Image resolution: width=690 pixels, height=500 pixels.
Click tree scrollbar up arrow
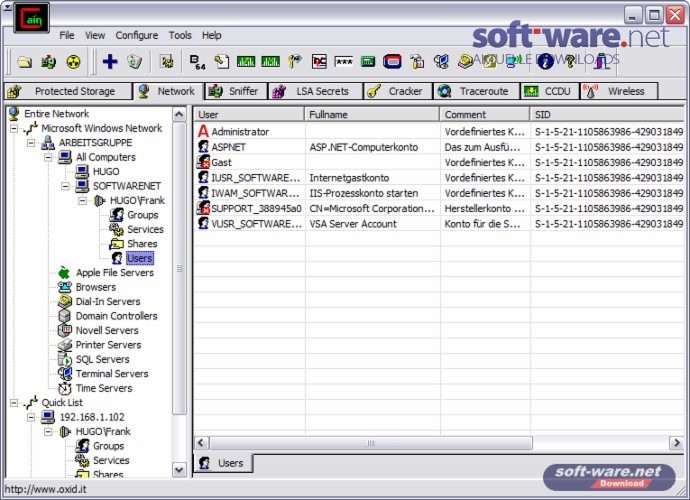point(179,114)
